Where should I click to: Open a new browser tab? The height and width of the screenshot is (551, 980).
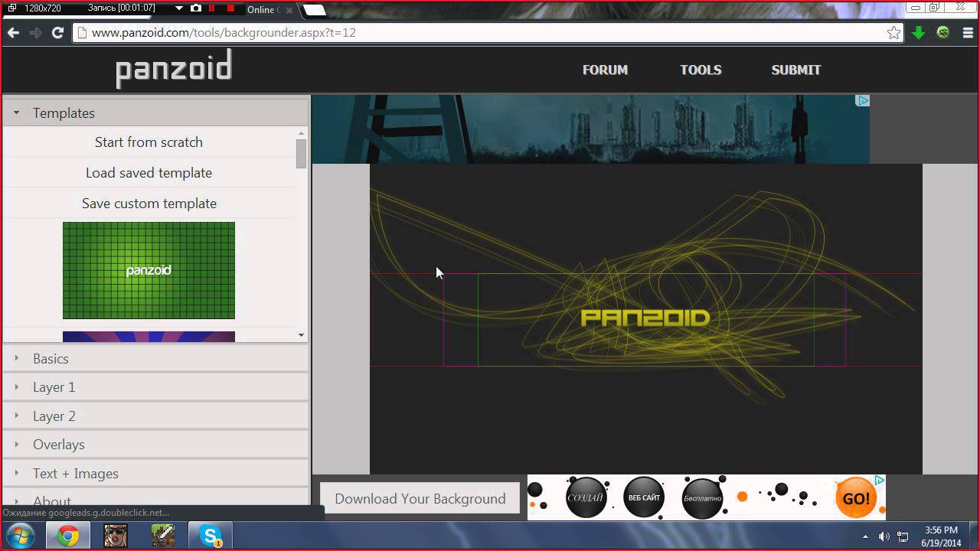(315, 10)
